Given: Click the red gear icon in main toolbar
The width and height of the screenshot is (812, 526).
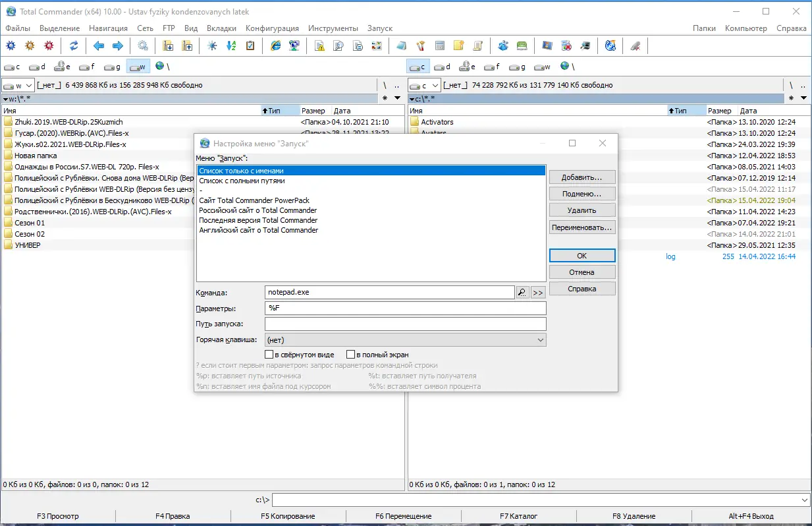Looking at the screenshot, I should (49, 45).
